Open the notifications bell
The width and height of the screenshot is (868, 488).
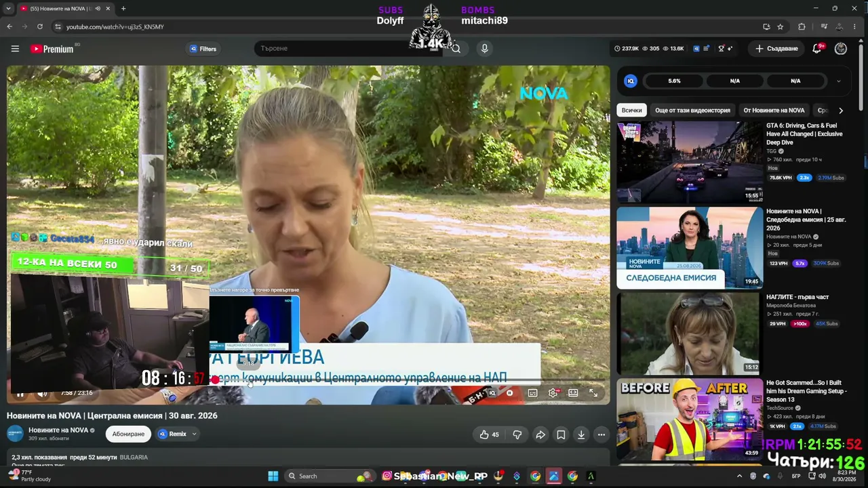pyautogui.click(x=817, y=49)
